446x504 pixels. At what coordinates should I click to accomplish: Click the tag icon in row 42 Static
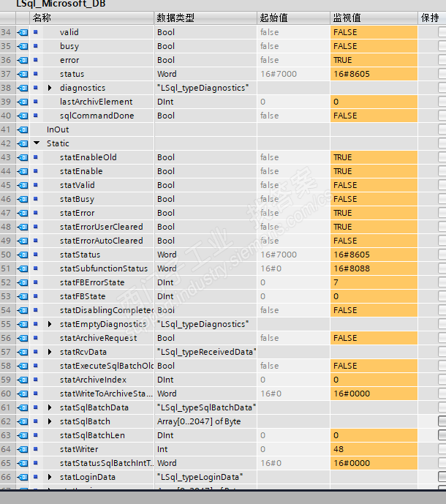[23, 143]
